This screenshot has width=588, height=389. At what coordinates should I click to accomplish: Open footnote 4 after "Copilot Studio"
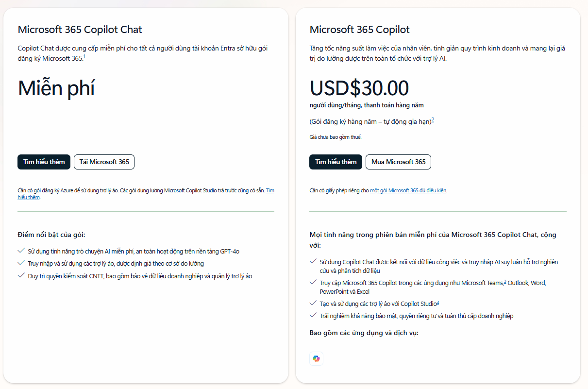click(438, 303)
